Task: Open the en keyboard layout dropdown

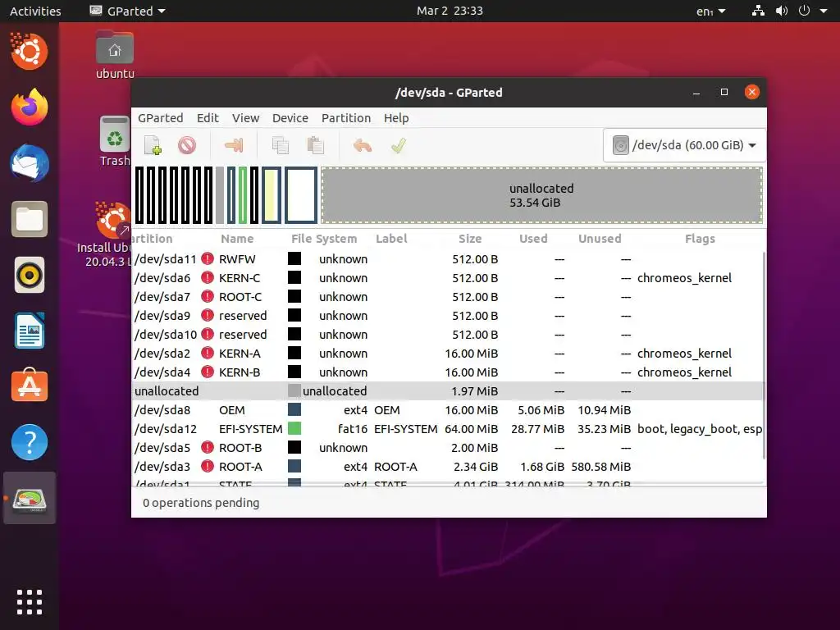Action: [x=710, y=11]
